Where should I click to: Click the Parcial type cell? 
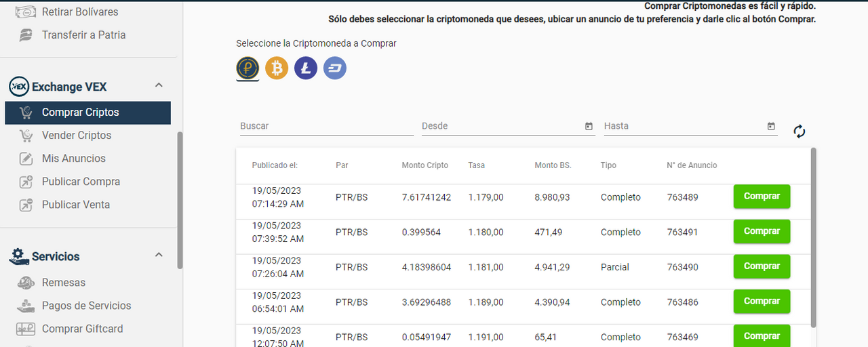point(615,267)
